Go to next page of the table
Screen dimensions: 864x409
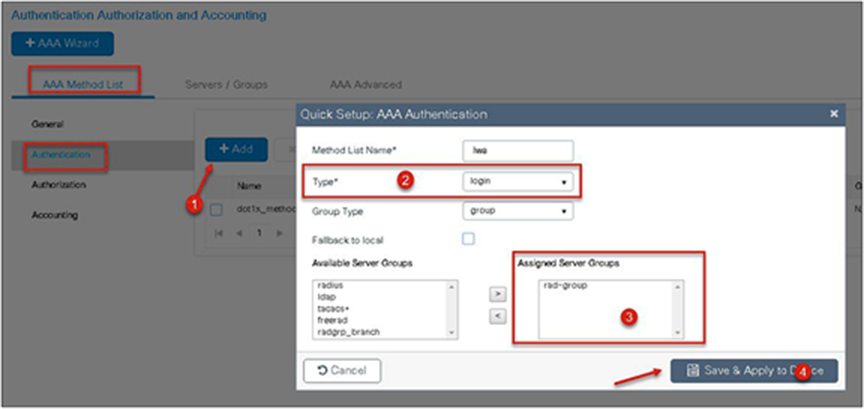point(279,233)
